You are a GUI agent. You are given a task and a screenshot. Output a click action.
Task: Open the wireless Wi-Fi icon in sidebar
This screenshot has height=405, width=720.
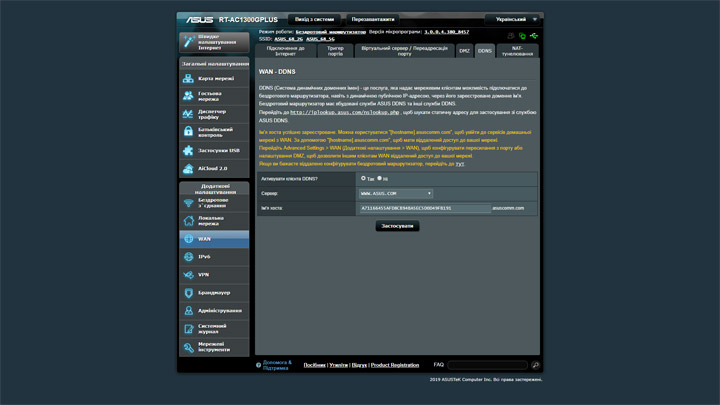188,203
